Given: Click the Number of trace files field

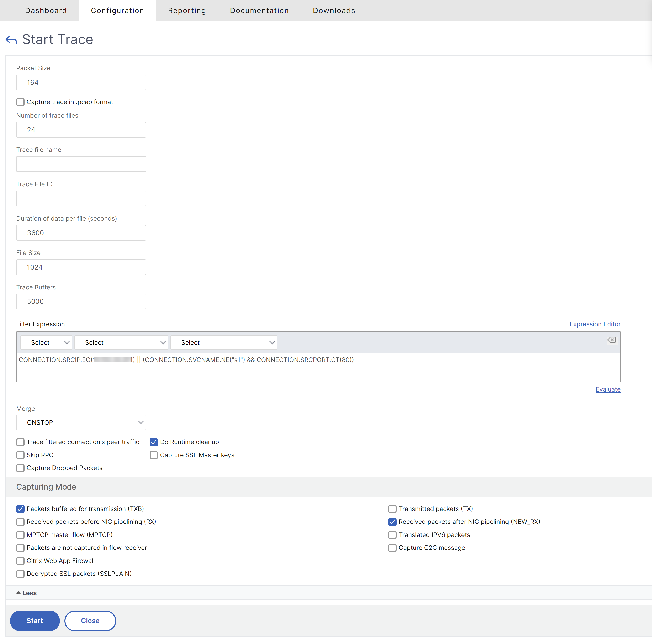Looking at the screenshot, I should pos(81,129).
